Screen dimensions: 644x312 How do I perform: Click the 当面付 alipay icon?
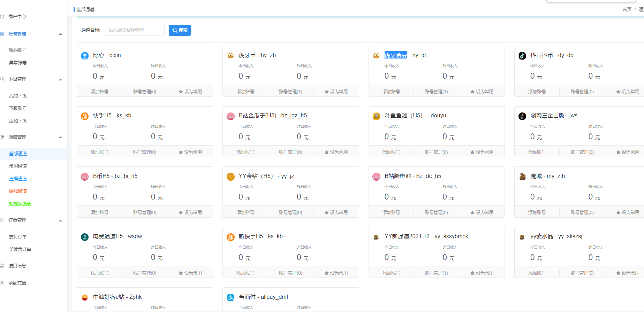click(x=230, y=297)
